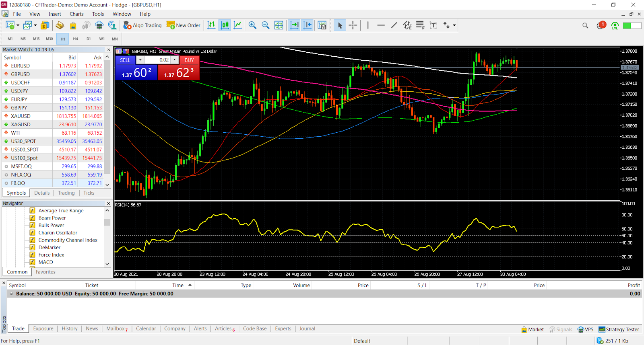Open the toolbar search magnifier
Image resolution: width=644 pixels, height=345 pixels.
[585, 25]
